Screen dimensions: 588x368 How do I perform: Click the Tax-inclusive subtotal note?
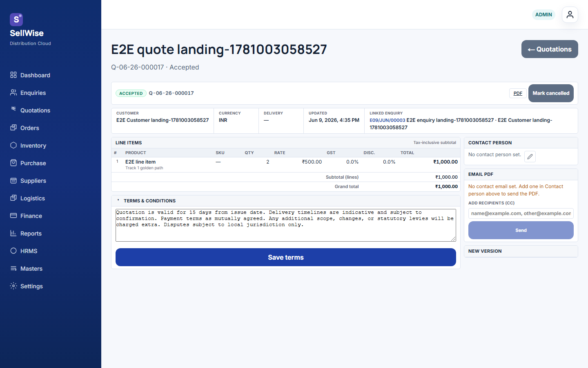tap(435, 143)
